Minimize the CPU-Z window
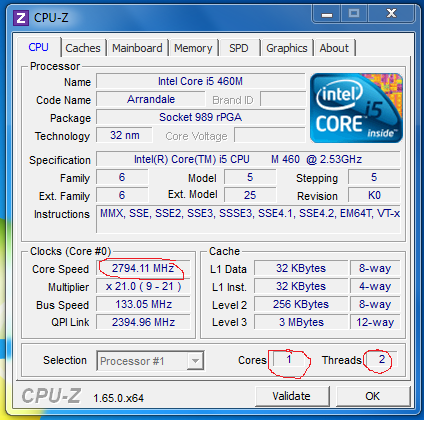The image size is (425, 421). (327, 15)
